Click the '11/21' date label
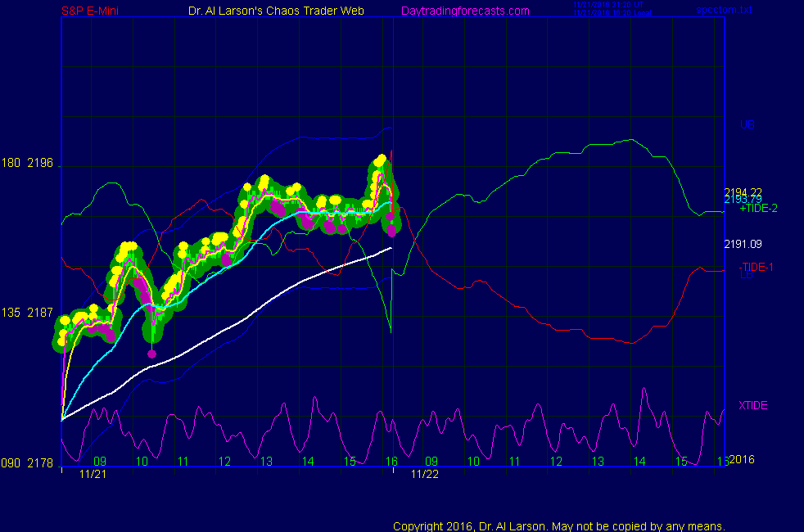This screenshot has width=804, height=532. 93,474
